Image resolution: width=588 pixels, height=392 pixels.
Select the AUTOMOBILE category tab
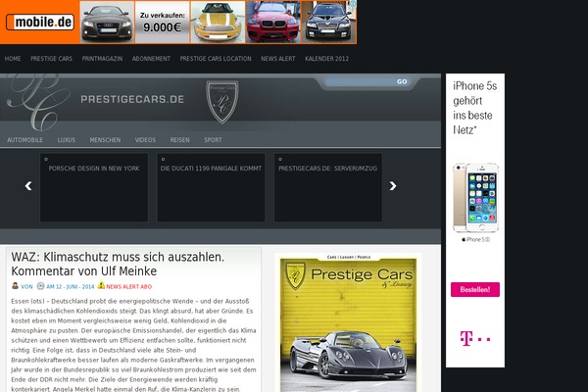[24, 140]
